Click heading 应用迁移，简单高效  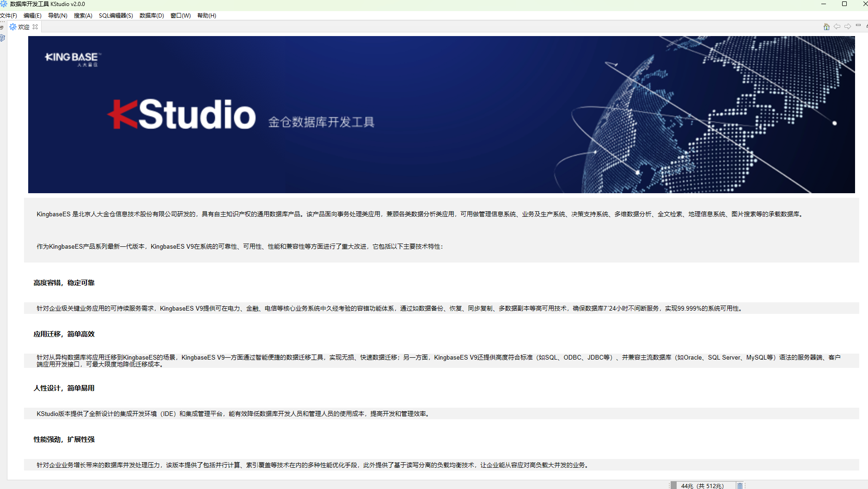64,334
